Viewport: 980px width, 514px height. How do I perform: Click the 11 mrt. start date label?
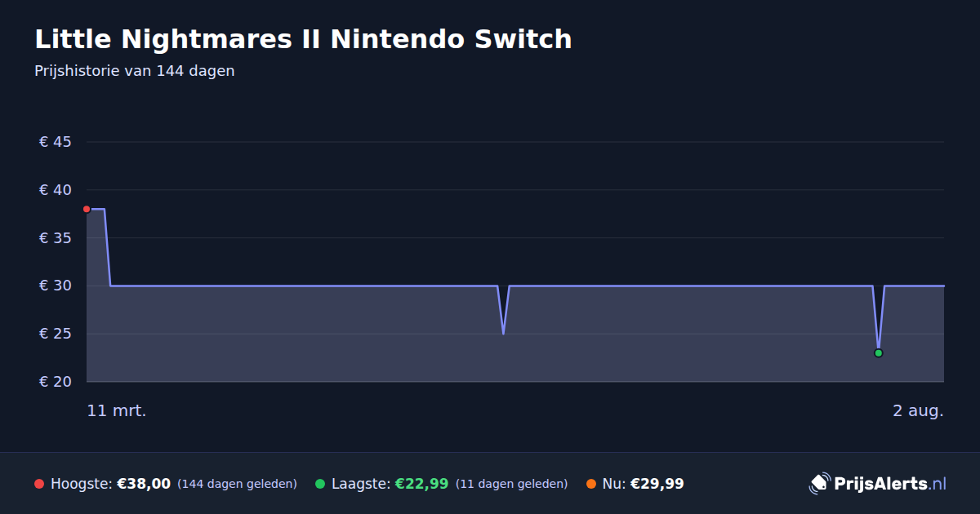117,411
